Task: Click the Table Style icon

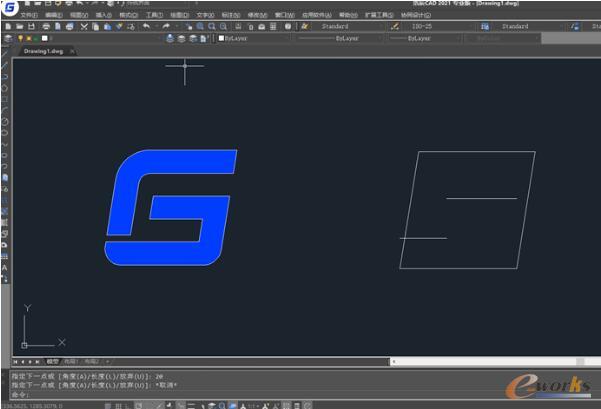Action: (x=485, y=26)
